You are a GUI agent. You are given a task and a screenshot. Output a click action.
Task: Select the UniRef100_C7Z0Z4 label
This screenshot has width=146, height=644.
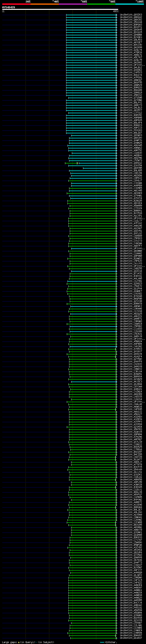pyautogui.click(x=131, y=208)
